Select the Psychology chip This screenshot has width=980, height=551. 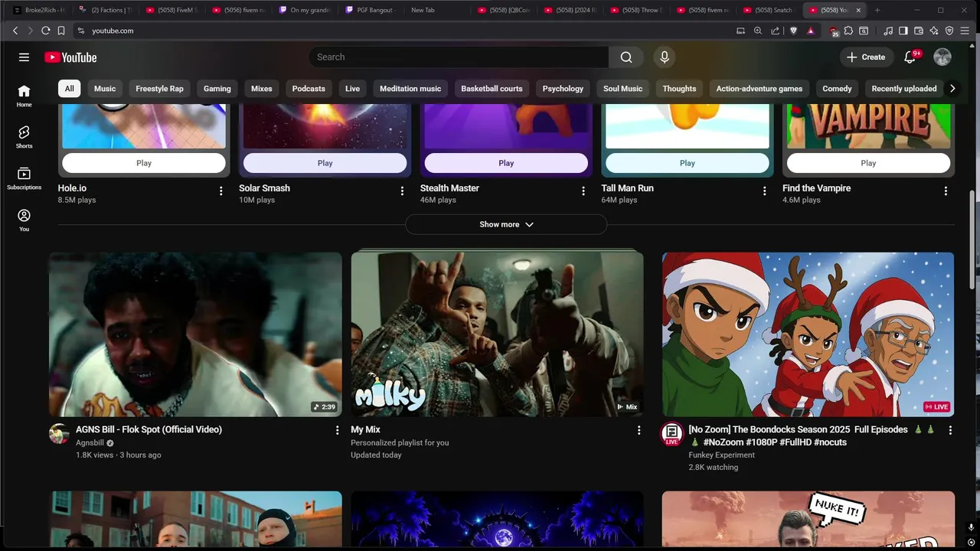point(563,89)
